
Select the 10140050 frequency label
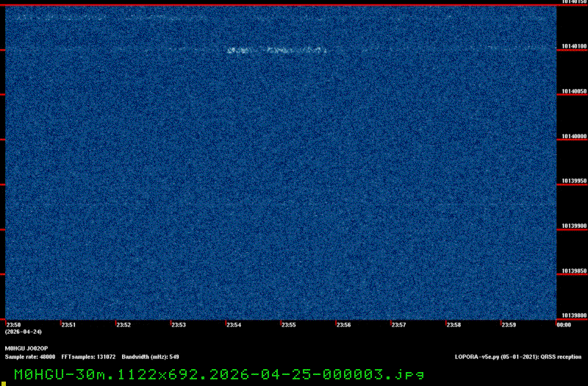(x=574, y=91)
